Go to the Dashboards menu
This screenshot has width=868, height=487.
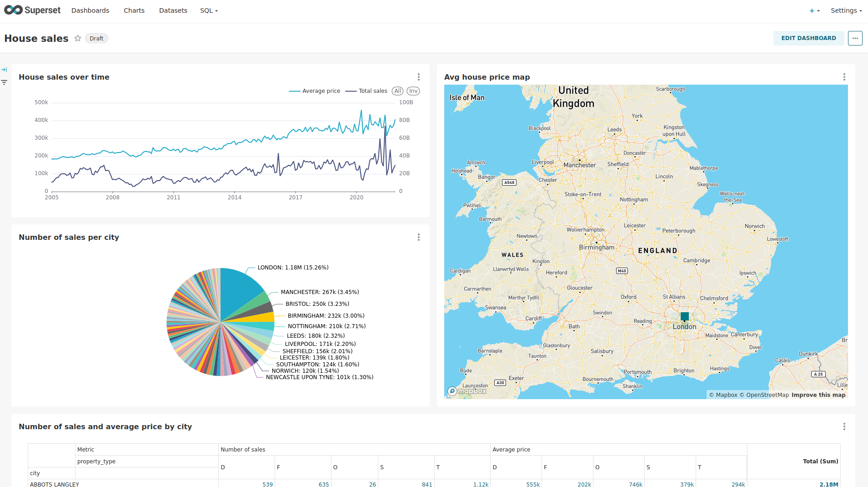click(x=90, y=10)
